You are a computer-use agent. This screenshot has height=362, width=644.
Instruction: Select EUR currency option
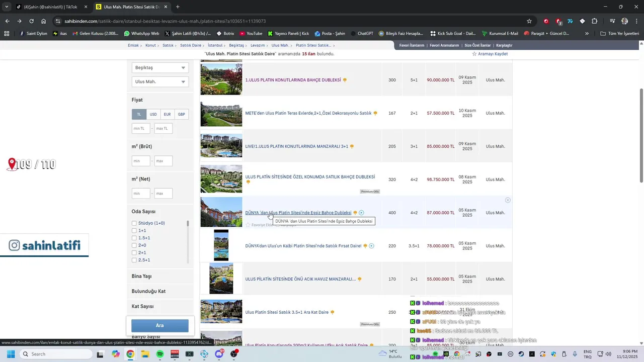tap(167, 114)
